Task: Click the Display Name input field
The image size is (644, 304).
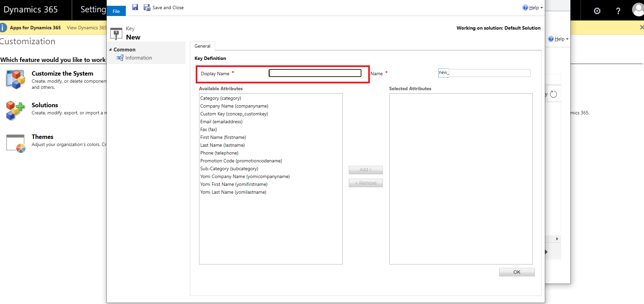Action: pos(315,73)
